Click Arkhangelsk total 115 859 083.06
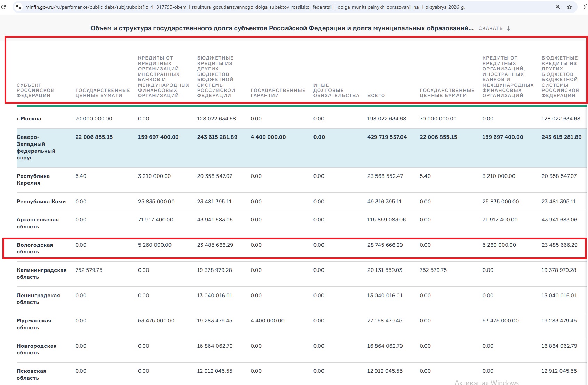Viewport: 588px width, 385px height. 387,220
